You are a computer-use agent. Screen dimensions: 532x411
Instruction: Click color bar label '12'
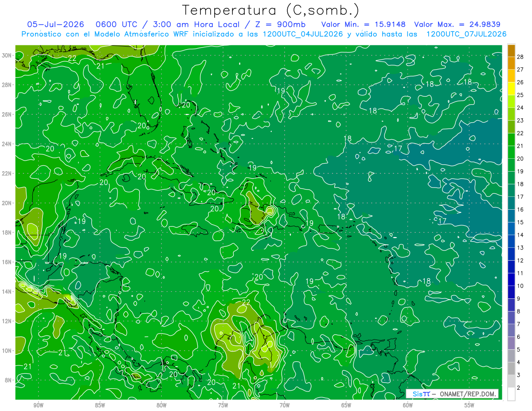520,261
